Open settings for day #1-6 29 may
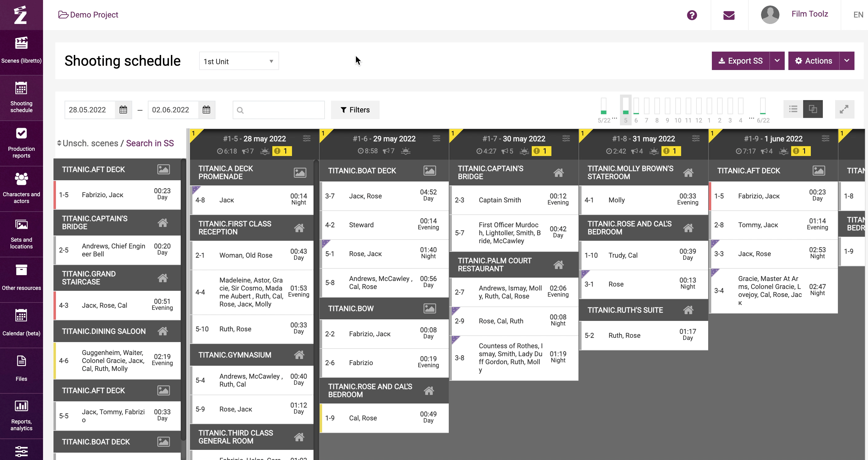 (436, 138)
